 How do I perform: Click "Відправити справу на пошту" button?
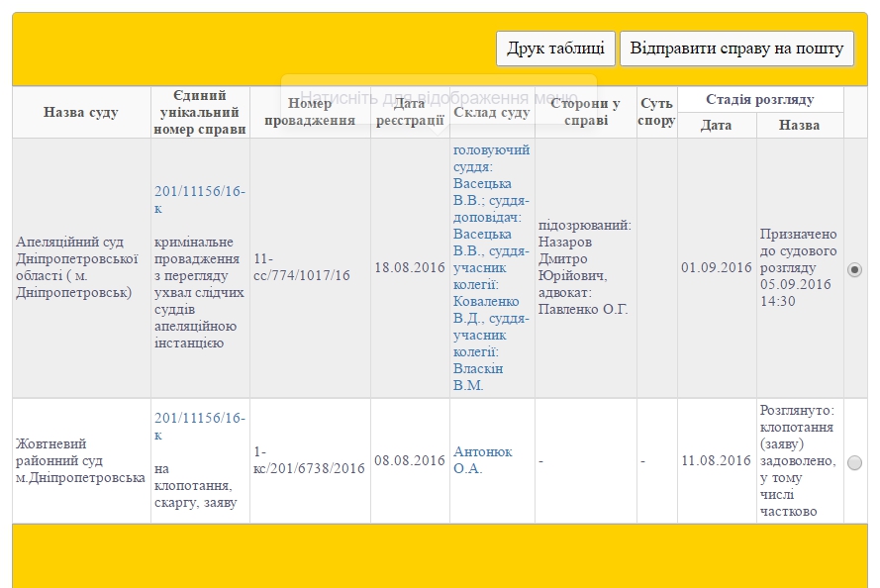(736, 47)
